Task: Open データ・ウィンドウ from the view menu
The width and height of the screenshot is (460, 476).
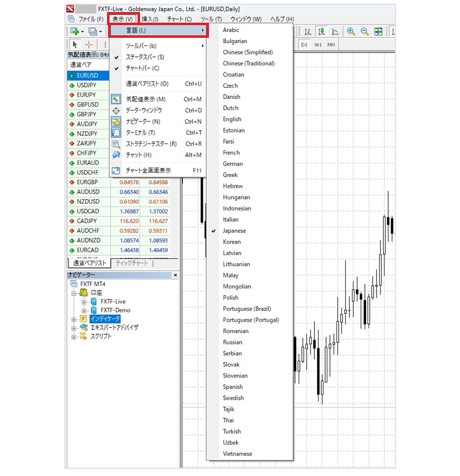Action: point(158,110)
